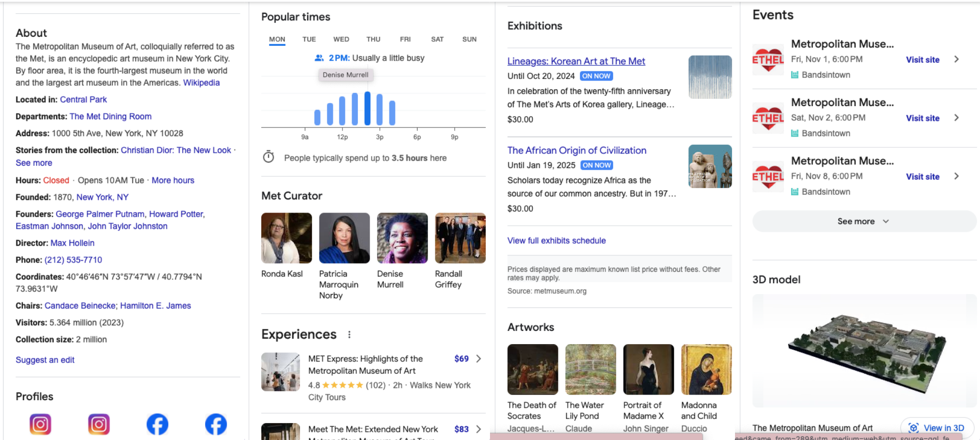Click Bandsintown icon under Nov 8 event
Image resolution: width=980 pixels, height=440 pixels.
[x=795, y=192]
